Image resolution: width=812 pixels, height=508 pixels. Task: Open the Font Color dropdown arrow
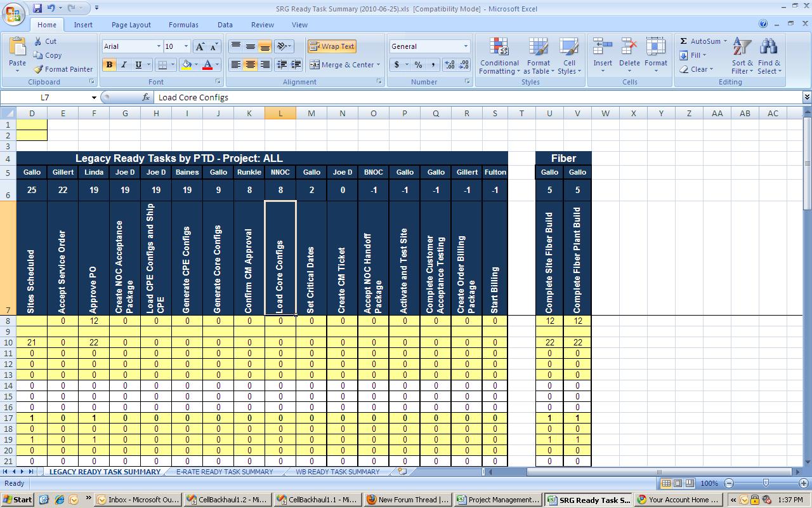(217, 65)
